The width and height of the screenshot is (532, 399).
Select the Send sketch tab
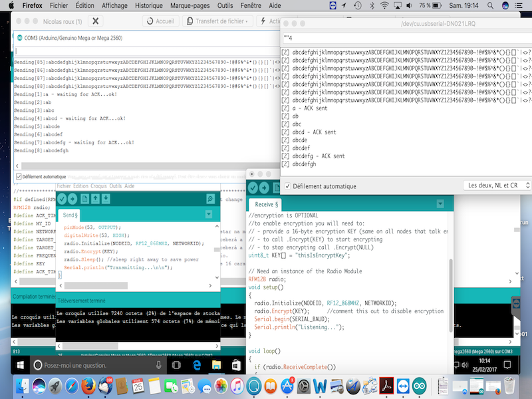70,215
